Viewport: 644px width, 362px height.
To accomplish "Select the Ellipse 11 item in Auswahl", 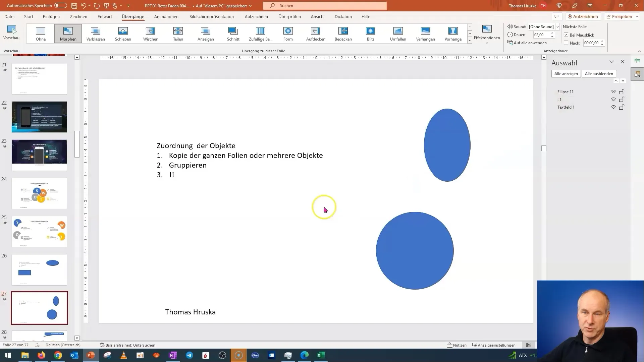I will coord(566,92).
